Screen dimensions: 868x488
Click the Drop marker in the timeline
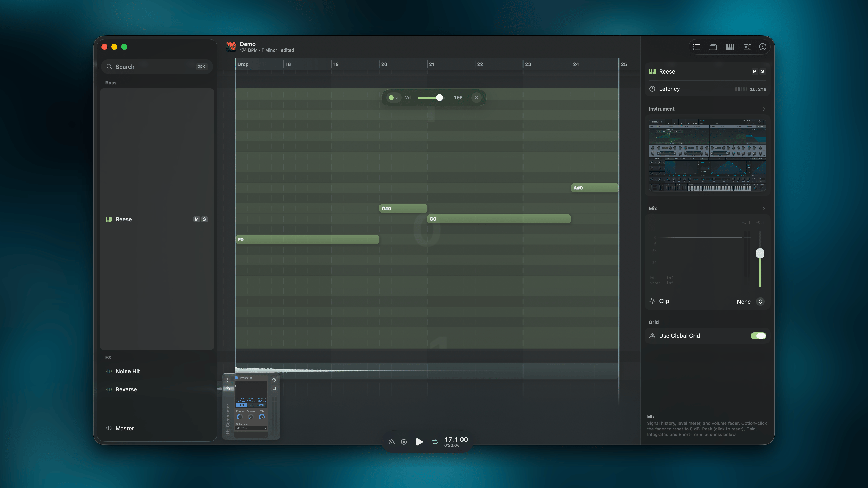click(x=243, y=64)
